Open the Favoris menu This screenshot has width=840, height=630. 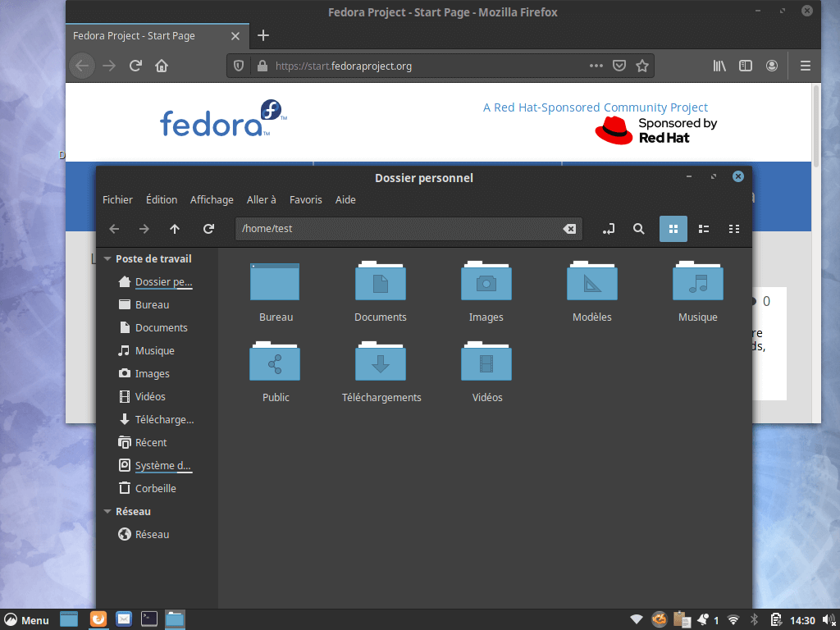[x=306, y=200]
